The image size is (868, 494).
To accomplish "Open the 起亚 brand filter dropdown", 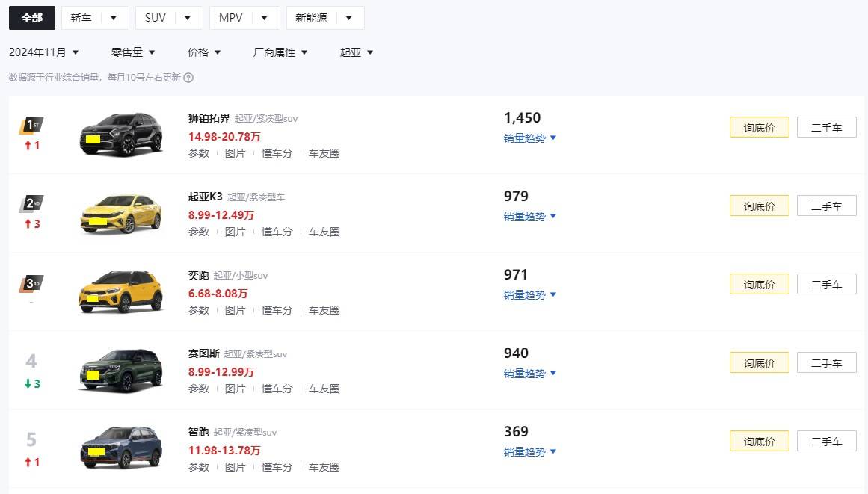I will [357, 52].
